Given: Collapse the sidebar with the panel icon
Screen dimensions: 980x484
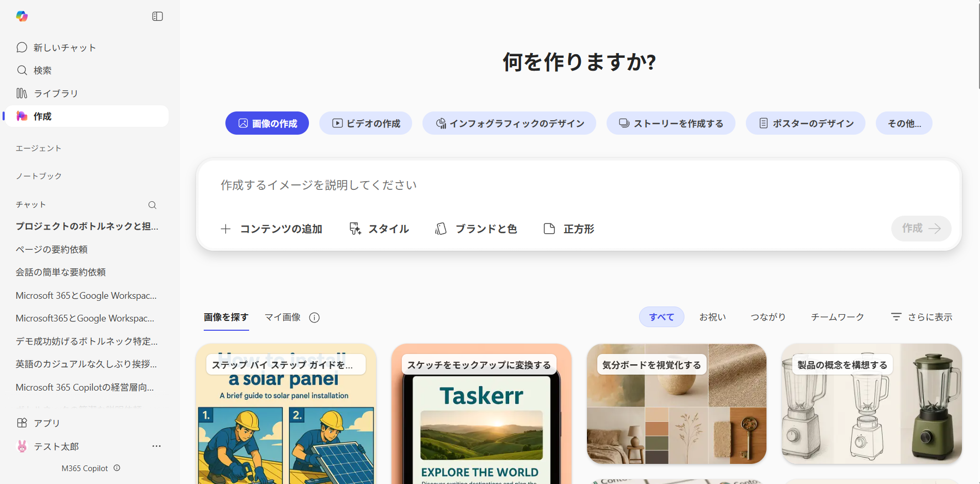Looking at the screenshot, I should [x=157, y=17].
